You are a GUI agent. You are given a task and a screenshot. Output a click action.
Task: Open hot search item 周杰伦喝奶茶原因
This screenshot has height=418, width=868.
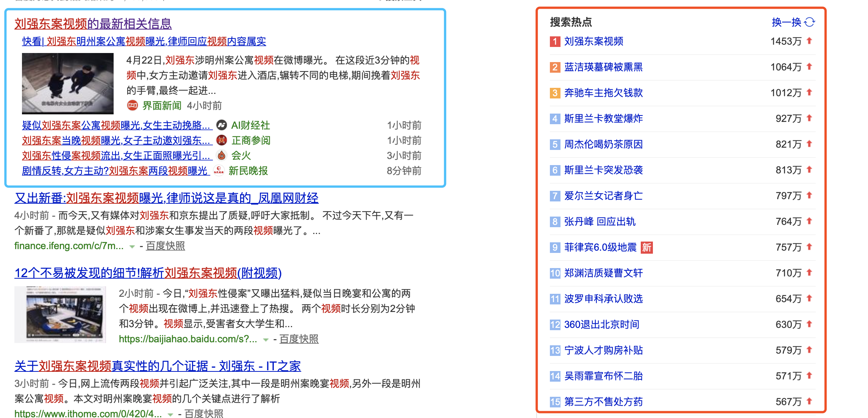[603, 144]
